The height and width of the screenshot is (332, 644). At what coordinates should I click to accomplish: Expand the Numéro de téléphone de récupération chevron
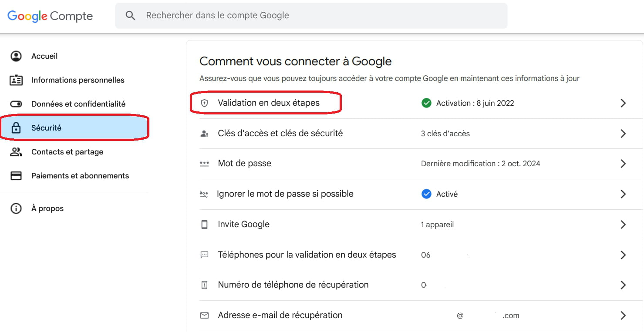point(623,285)
